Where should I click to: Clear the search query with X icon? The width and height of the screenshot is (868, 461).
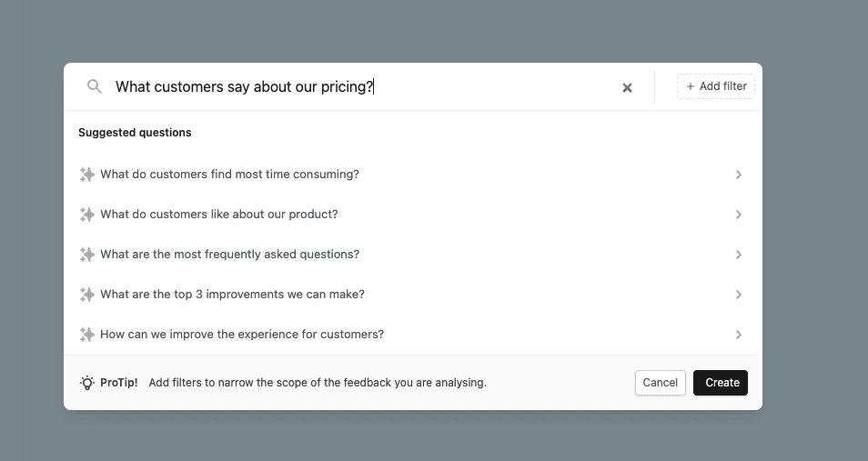coord(627,87)
